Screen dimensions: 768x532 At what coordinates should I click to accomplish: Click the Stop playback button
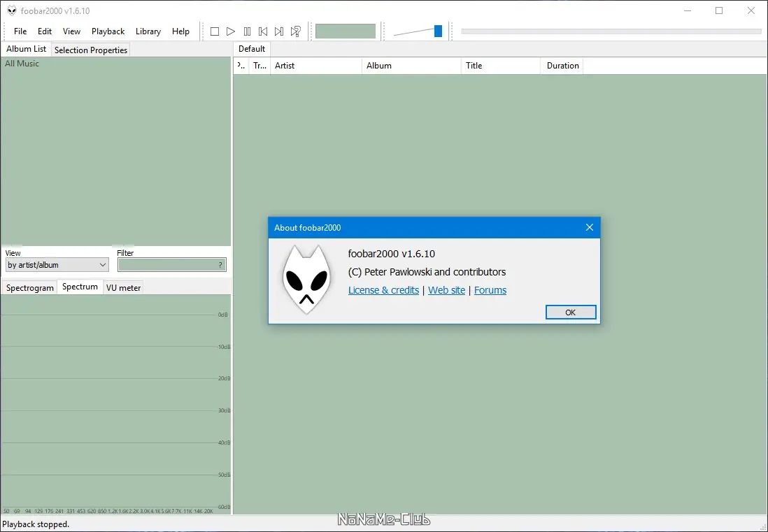coord(215,31)
